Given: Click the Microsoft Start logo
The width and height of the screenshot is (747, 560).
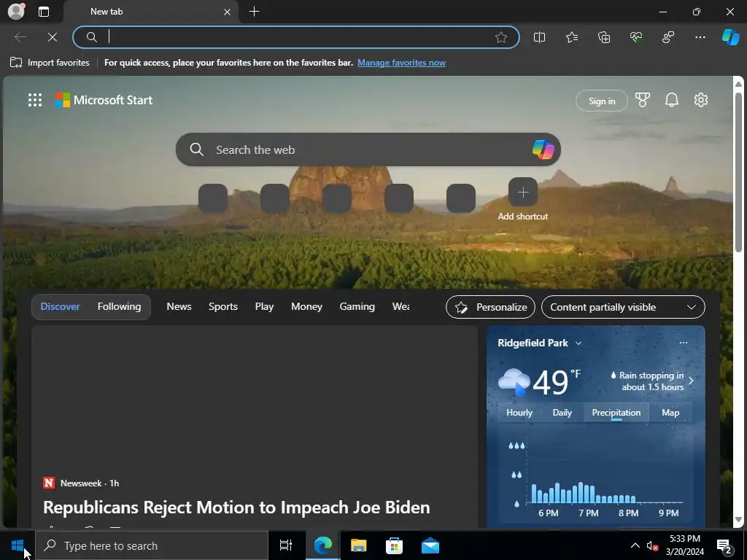Looking at the screenshot, I should (x=104, y=100).
